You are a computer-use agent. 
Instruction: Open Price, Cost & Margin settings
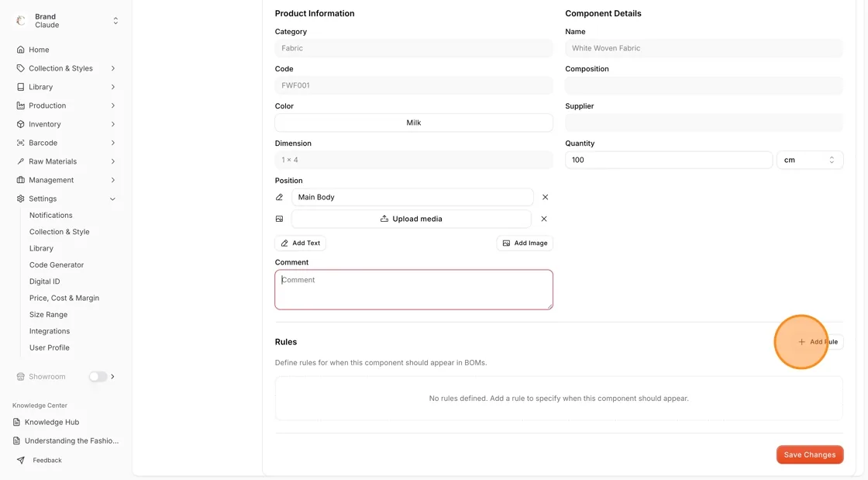point(64,298)
